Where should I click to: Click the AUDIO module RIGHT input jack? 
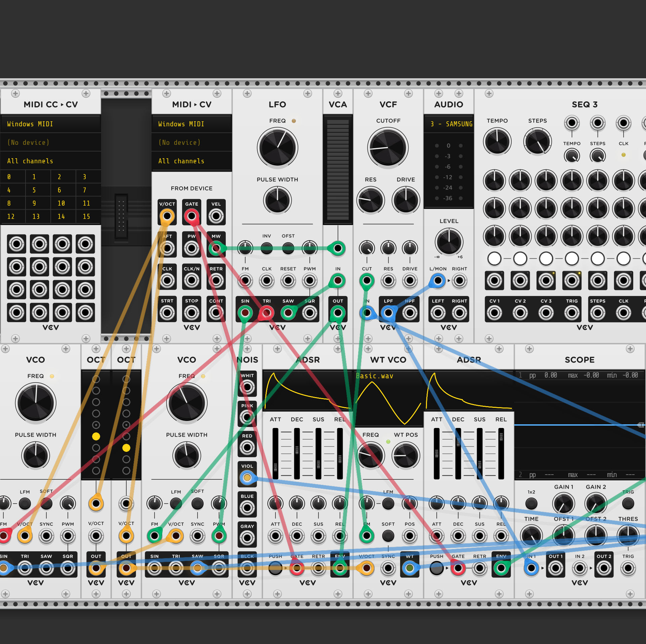[x=459, y=281]
